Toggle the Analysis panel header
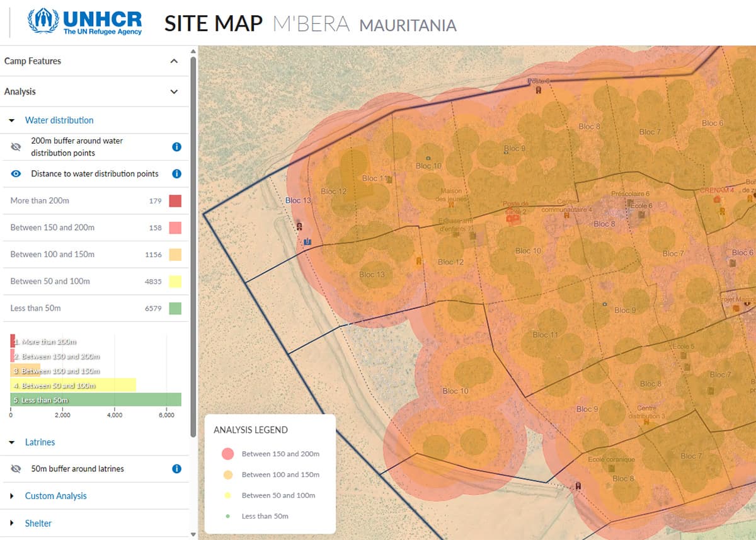This screenshot has width=756, height=540. (x=174, y=91)
